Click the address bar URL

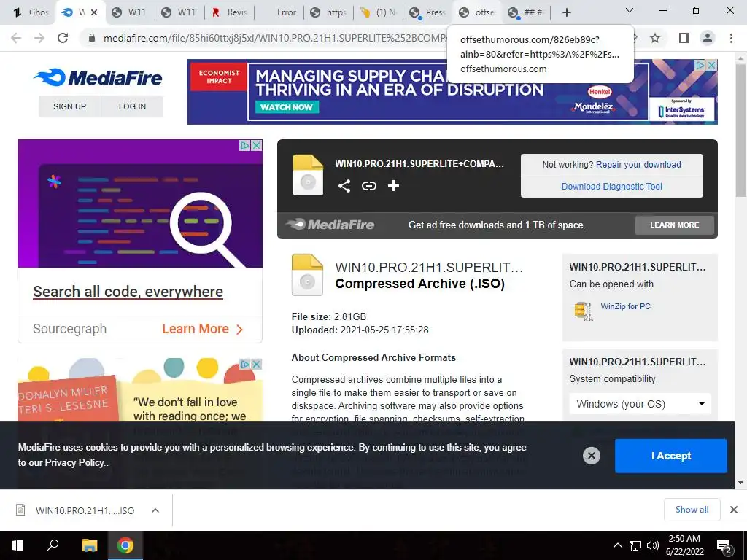tap(274, 38)
